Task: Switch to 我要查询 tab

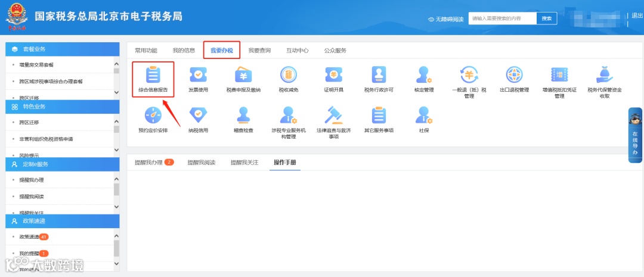Action: pos(259,51)
